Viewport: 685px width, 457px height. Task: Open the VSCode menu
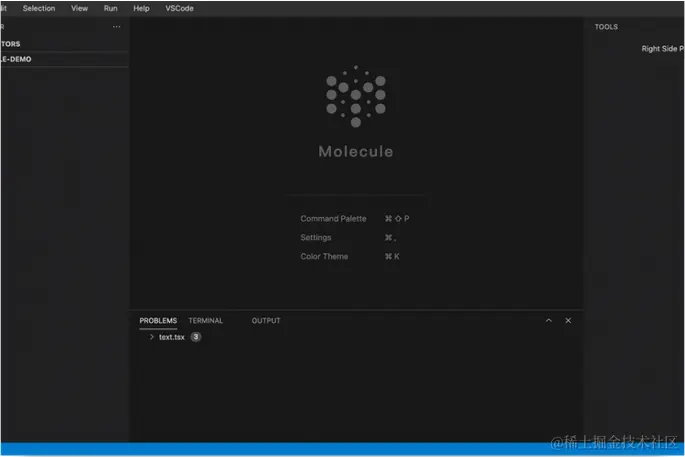179,8
